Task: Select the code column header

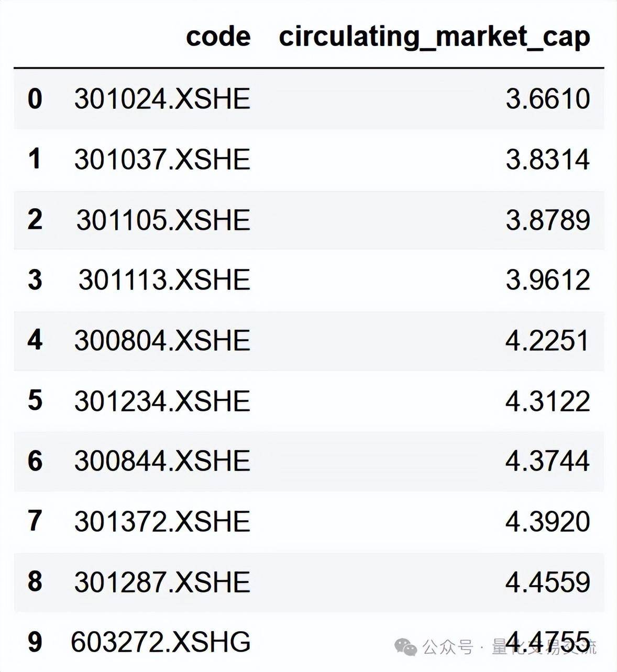Action: (218, 37)
